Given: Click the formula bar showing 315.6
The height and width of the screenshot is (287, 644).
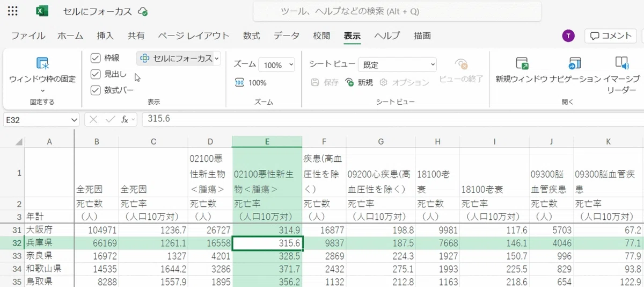Looking at the screenshot, I should (x=392, y=119).
